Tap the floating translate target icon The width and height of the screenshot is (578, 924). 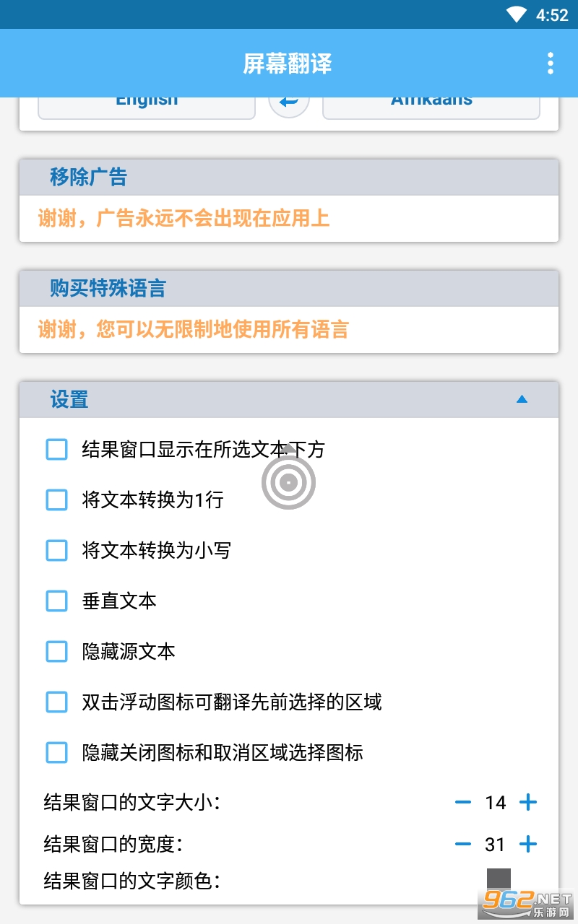click(x=288, y=481)
